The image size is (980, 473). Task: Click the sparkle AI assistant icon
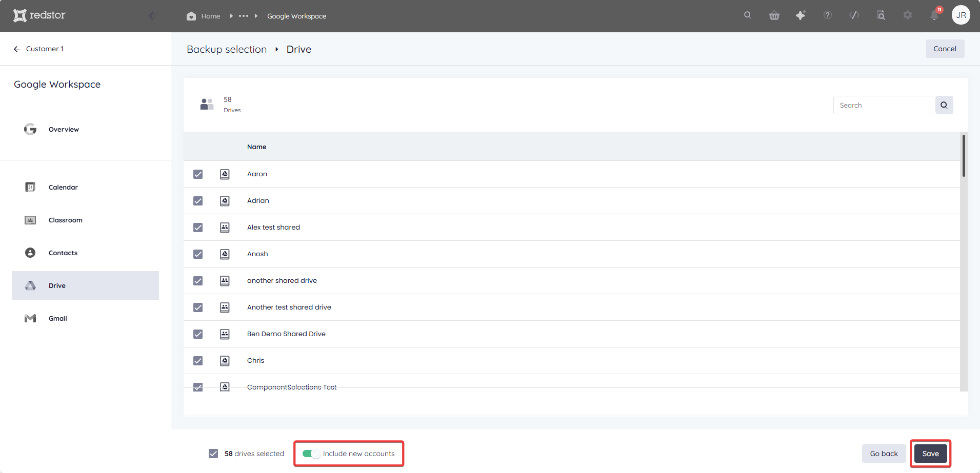tap(801, 15)
